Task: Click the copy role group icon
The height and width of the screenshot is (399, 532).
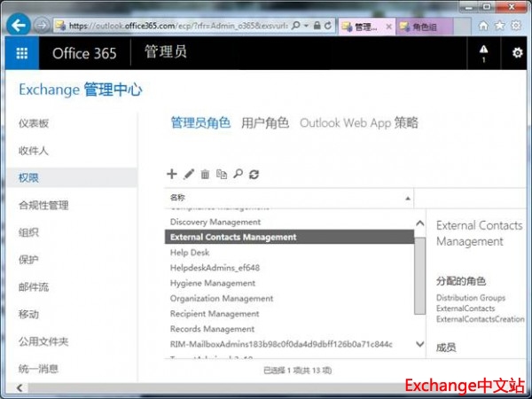Action: coord(222,175)
